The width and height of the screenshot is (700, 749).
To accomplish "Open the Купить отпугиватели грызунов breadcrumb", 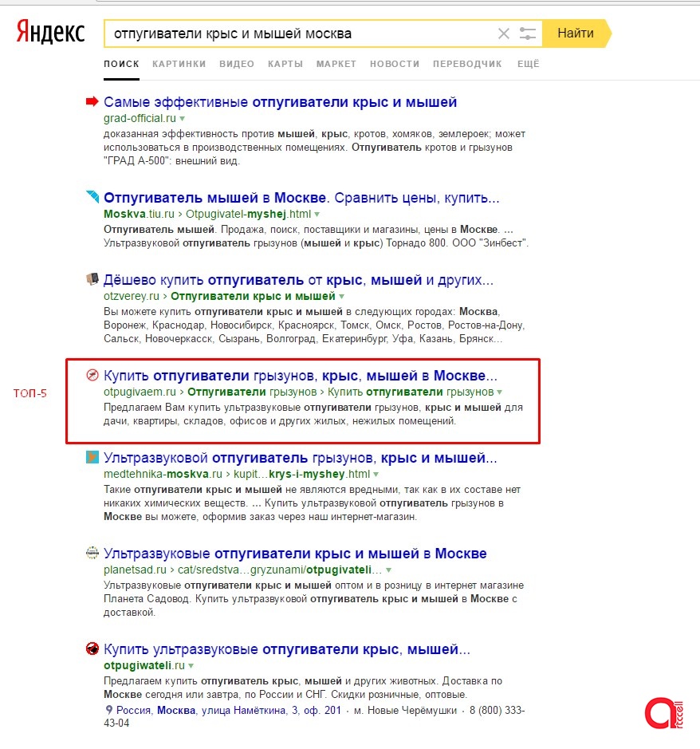I will click(x=411, y=392).
